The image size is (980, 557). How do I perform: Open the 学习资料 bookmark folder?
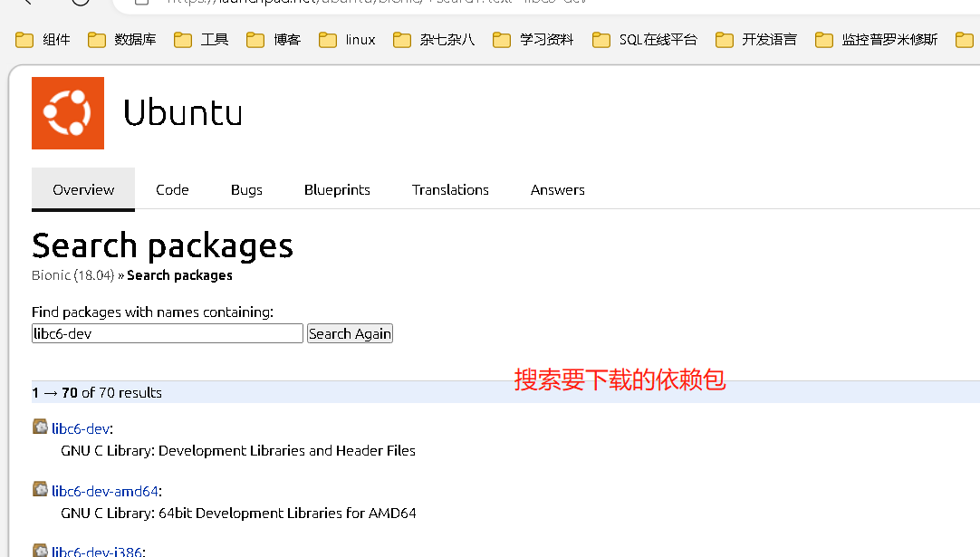click(x=533, y=40)
